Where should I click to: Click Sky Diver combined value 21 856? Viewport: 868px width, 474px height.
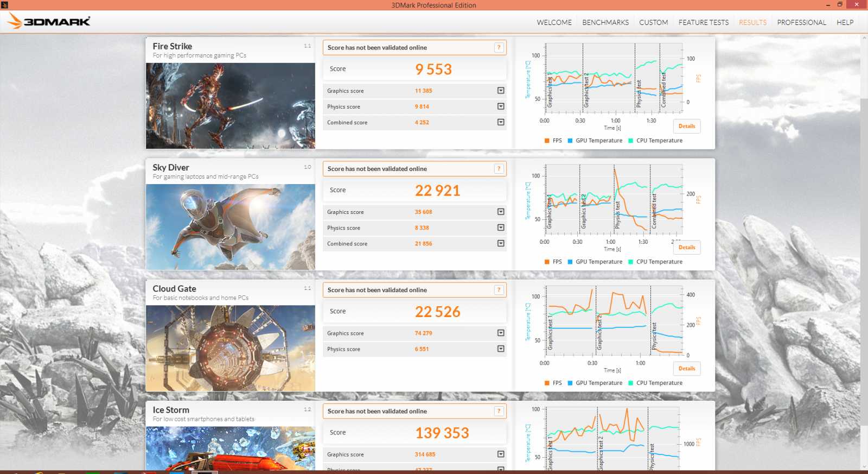(x=424, y=243)
